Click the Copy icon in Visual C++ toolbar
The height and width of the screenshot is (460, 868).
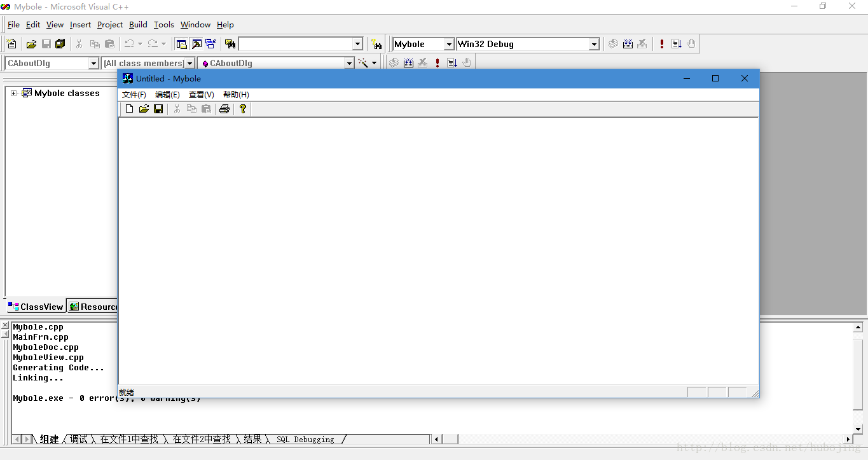95,44
